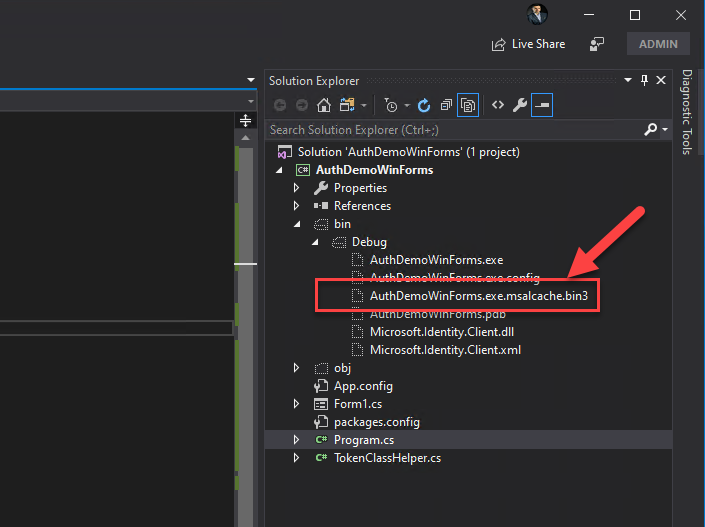Click the search magnifier icon in Solution Explorer
The height and width of the screenshot is (527, 705).
(650, 130)
